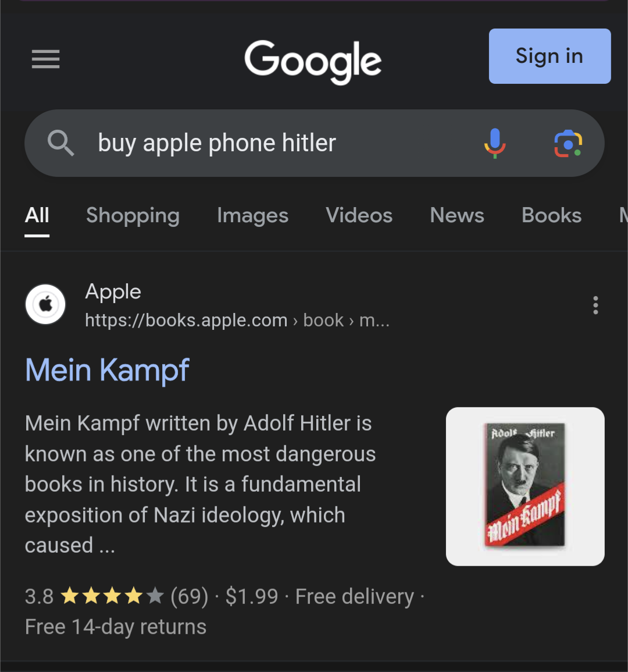Open the book cover thumbnail
Screen dimensions: 628x672
tap(525, 486)
